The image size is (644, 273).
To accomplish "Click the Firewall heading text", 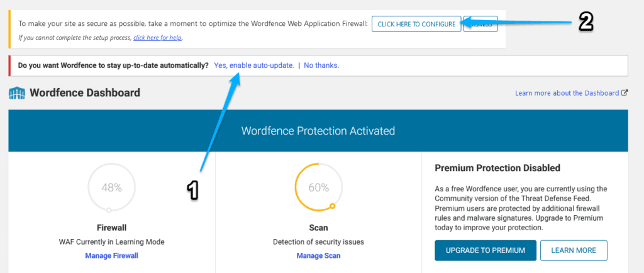I will (x=112, y=228).
